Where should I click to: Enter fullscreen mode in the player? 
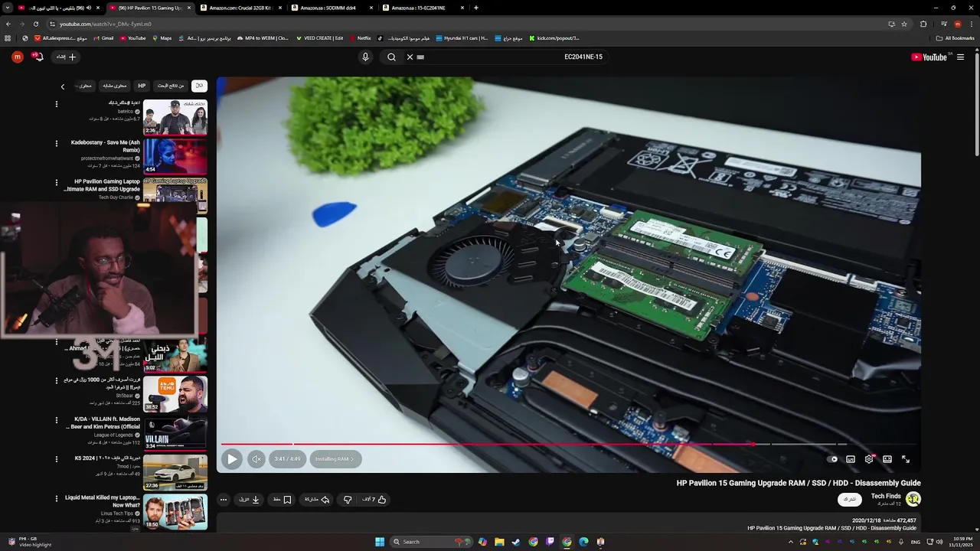pyautogui.click(x=906, y=459)
